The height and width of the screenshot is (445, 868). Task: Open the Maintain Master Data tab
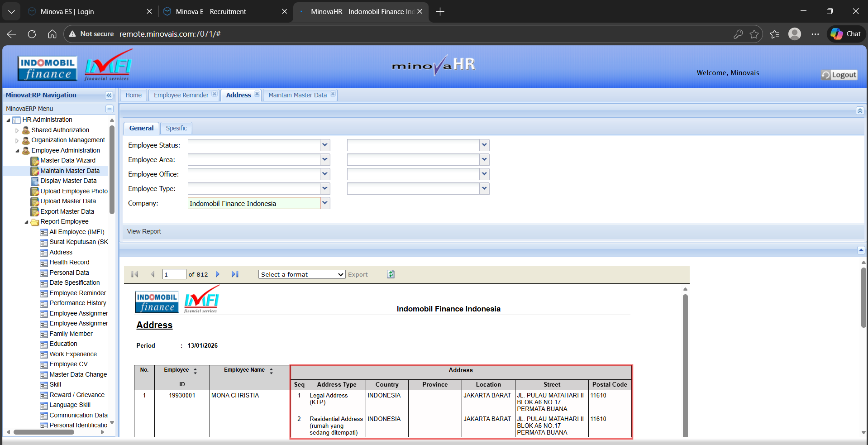pyautogui.click(x=297, y=95)
